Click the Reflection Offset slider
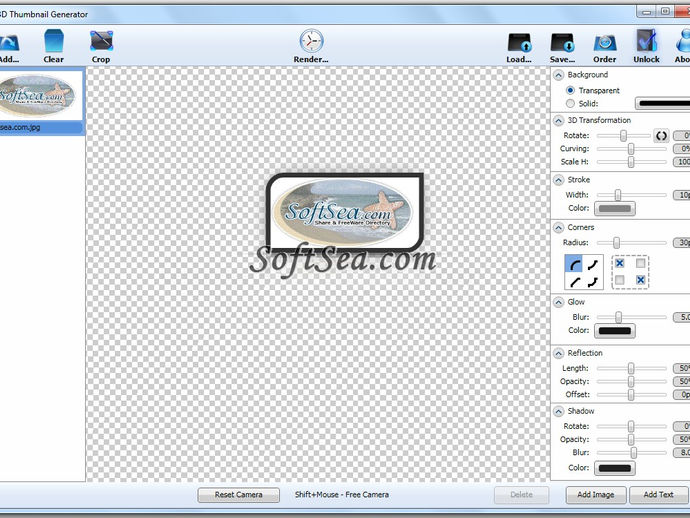The image size is (690, 518). (x=631, y=394)
